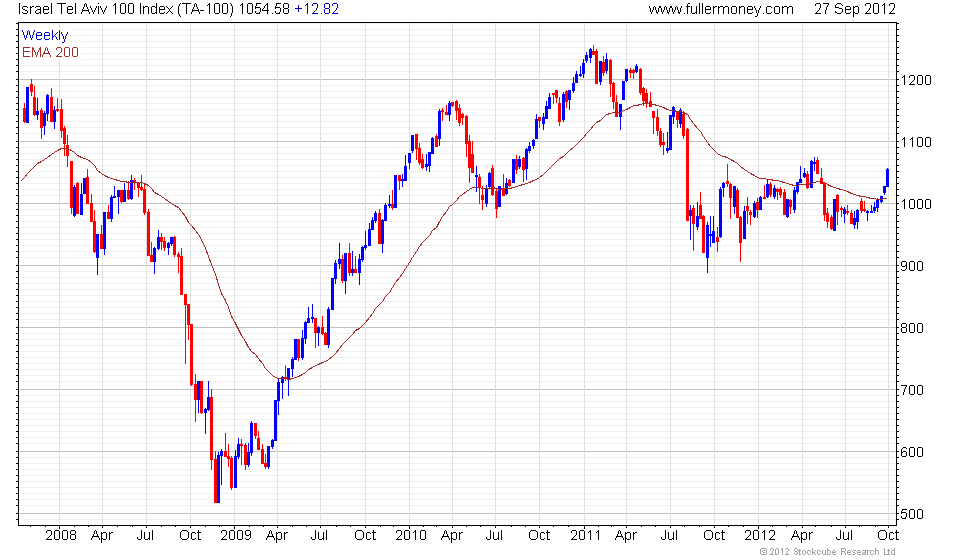980x560 pixels.
Task: Click the 700 price axis label
Action: tap(912, 390)
